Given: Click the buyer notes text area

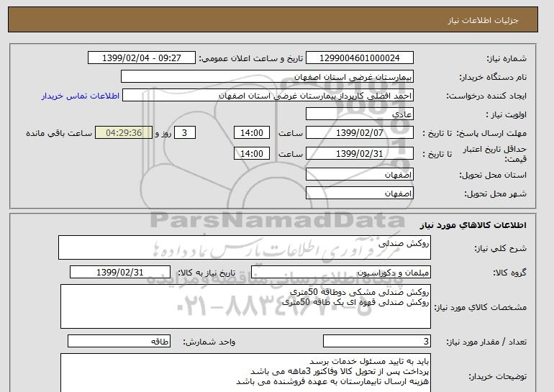Looking at the screenshot, I should pyautogui.click(x=245, y=373).
